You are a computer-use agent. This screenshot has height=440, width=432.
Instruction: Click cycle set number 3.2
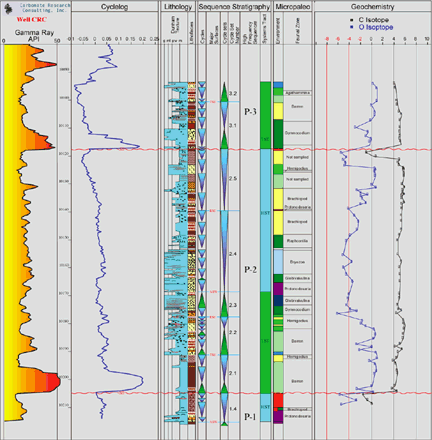point(233,93)
